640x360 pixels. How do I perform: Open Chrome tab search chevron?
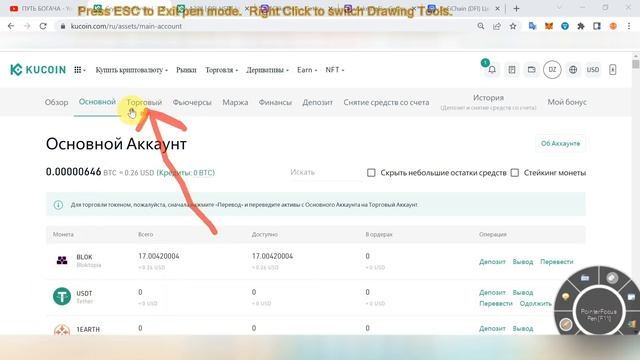click(559, 8)
